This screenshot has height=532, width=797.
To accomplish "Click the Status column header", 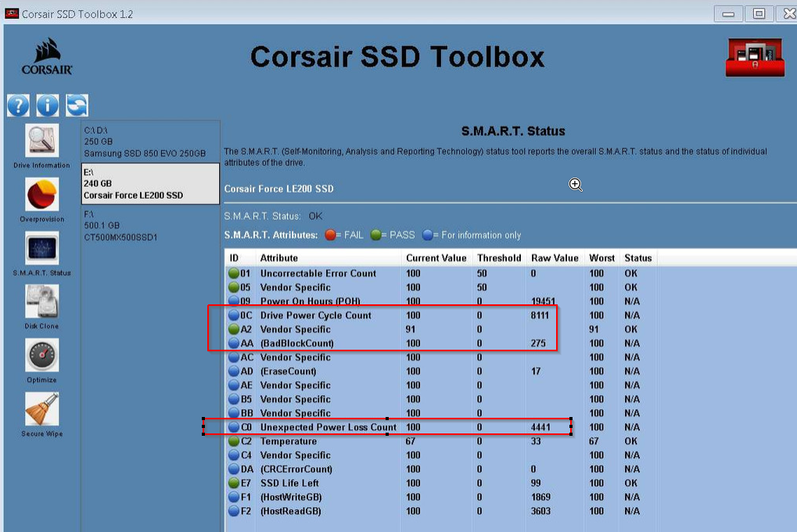I will 638,258.
